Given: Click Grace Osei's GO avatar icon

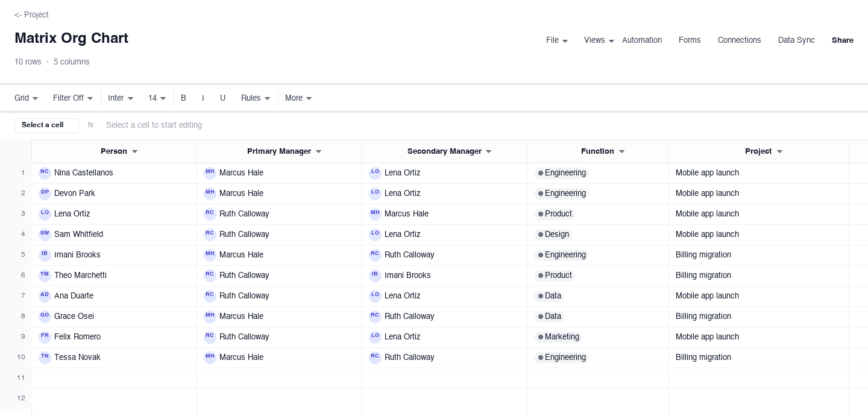Looking at the screenshot, I should pos(45,317).
